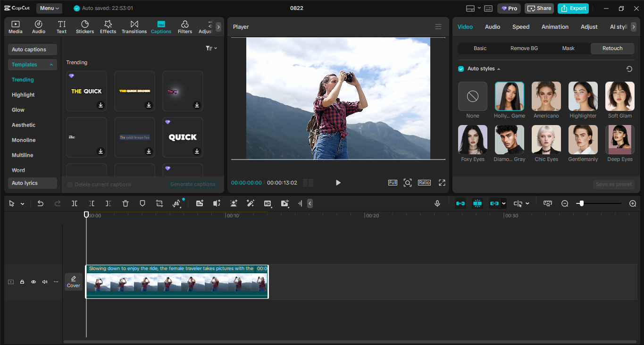Open the Menu dropdown in the title bar

click(49, 8)
